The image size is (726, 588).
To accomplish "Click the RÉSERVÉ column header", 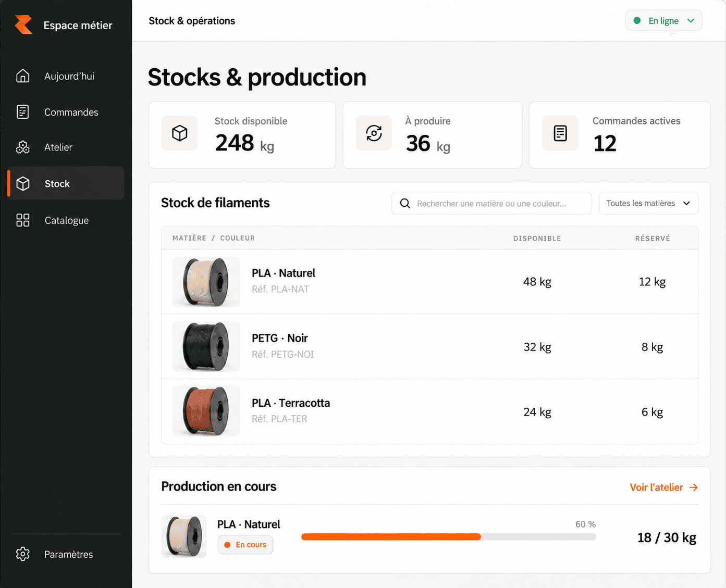I will tap(653, 239).
